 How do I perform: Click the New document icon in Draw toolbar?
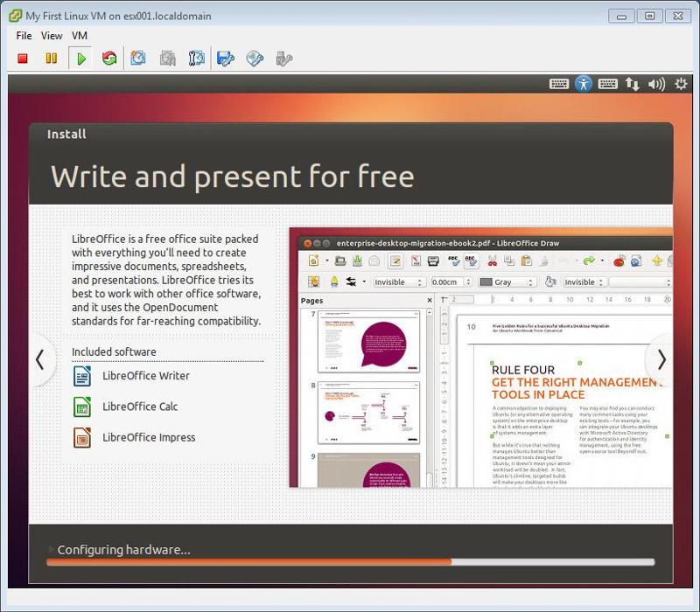click(x=314, y=261)
